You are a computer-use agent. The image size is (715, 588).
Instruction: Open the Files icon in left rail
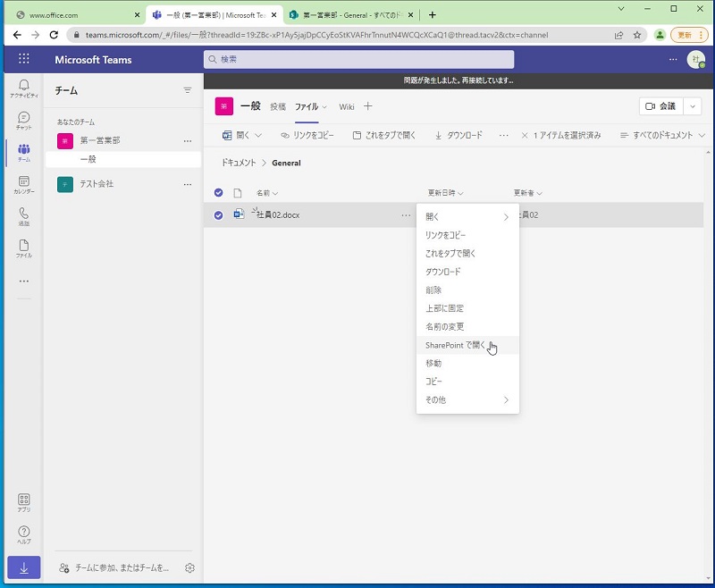tap(24, 248)
